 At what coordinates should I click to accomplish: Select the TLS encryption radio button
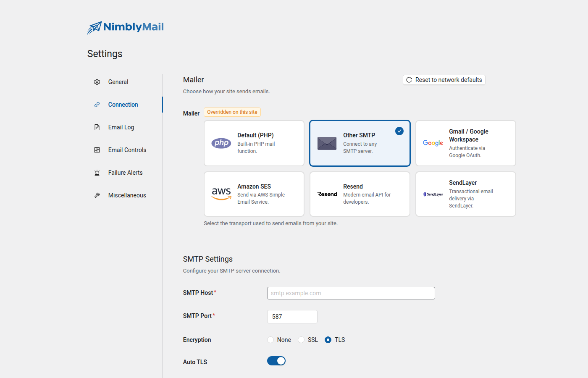coord(328,340)
